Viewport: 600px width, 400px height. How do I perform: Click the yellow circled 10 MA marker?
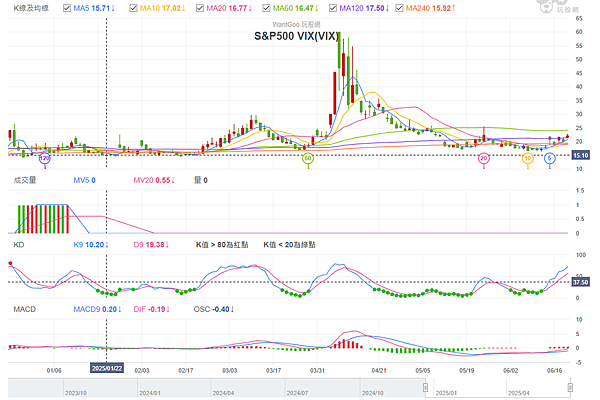click(x=528, y=158)
